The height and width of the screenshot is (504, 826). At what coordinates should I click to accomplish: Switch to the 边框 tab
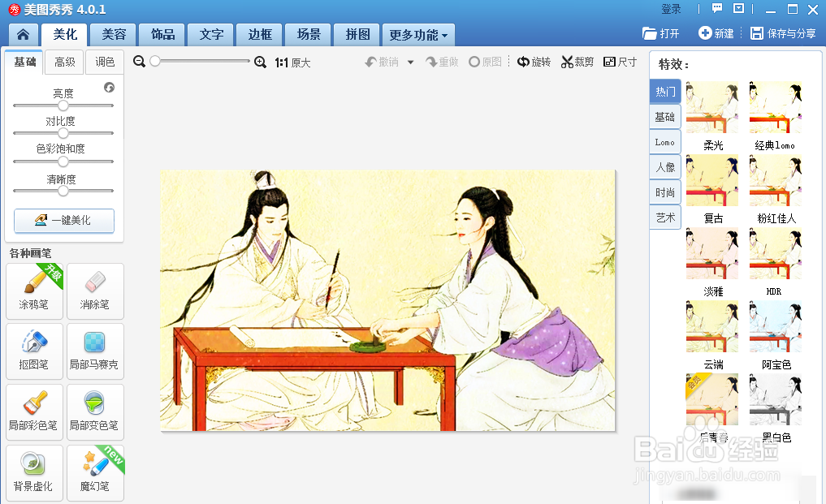[260, 35]
